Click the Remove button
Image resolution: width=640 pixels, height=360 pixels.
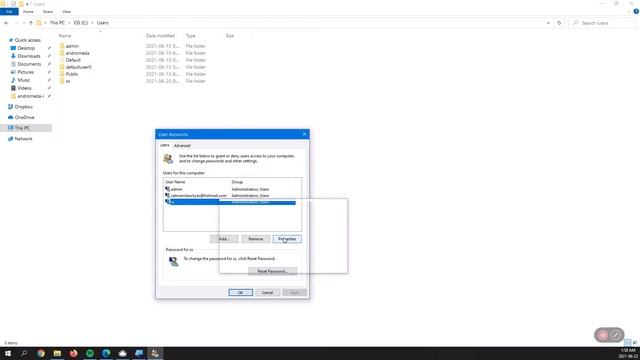tap(256, 239)
